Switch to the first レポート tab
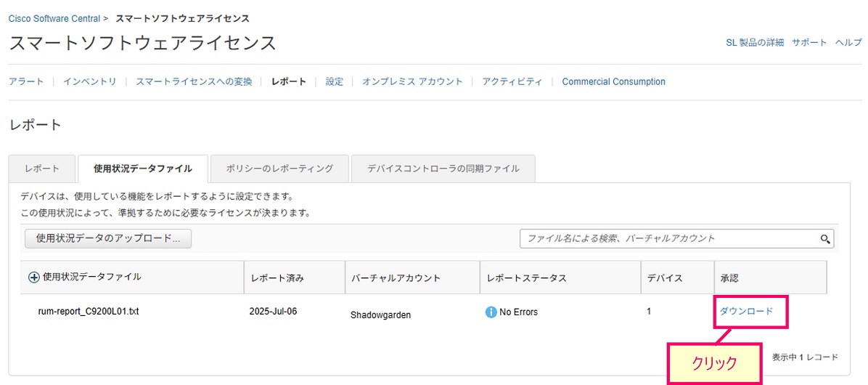This screenshot has height=385, width=868. click(x=42, y=169)
